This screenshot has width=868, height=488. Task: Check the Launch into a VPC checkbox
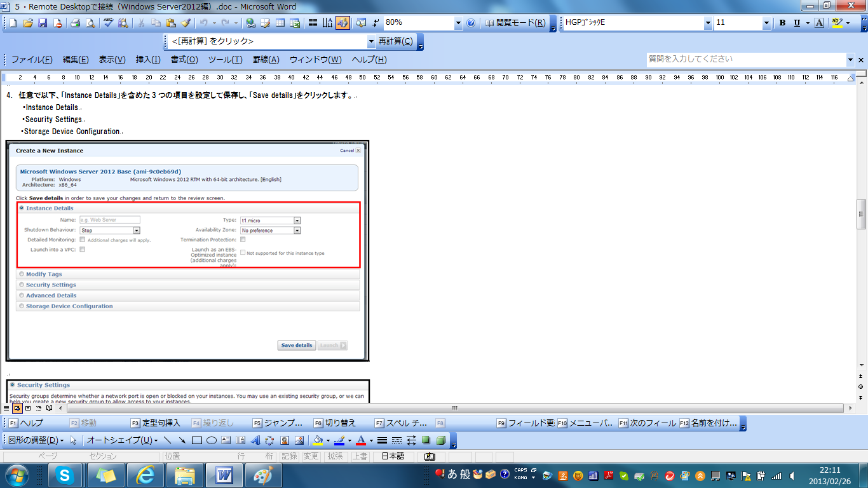pyautogui.click(x=83, y=250)
